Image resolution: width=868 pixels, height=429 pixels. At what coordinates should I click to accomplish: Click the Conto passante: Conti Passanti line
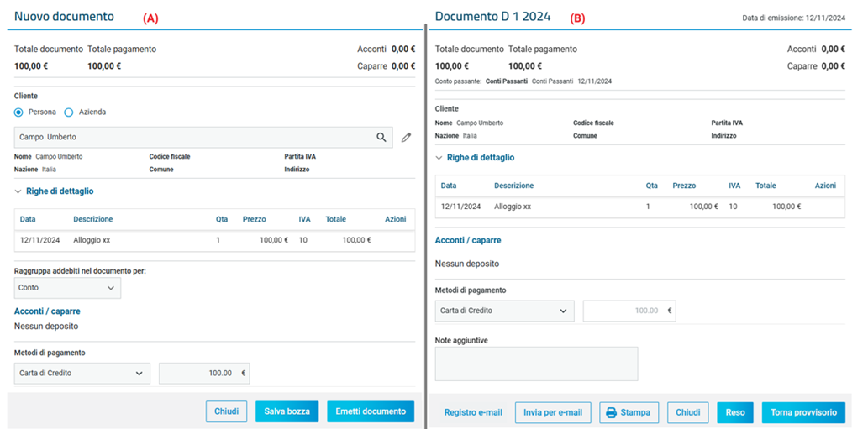(523, 81)
